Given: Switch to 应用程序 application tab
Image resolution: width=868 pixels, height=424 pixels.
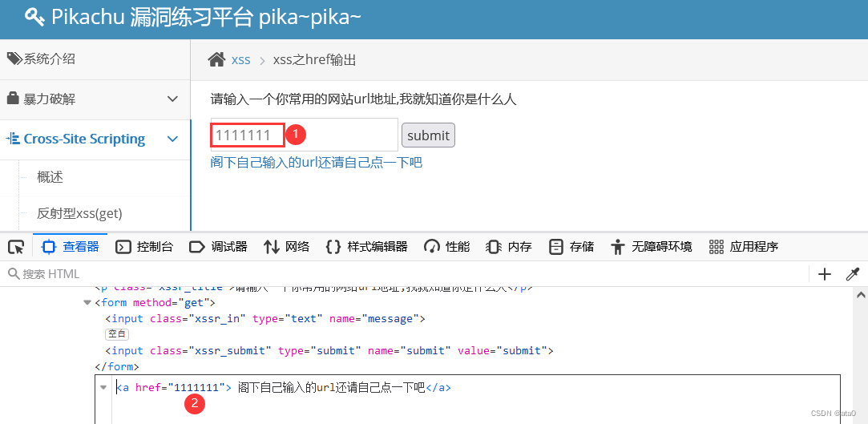Looking at the screenshot, I should click(x=744, y=247).
